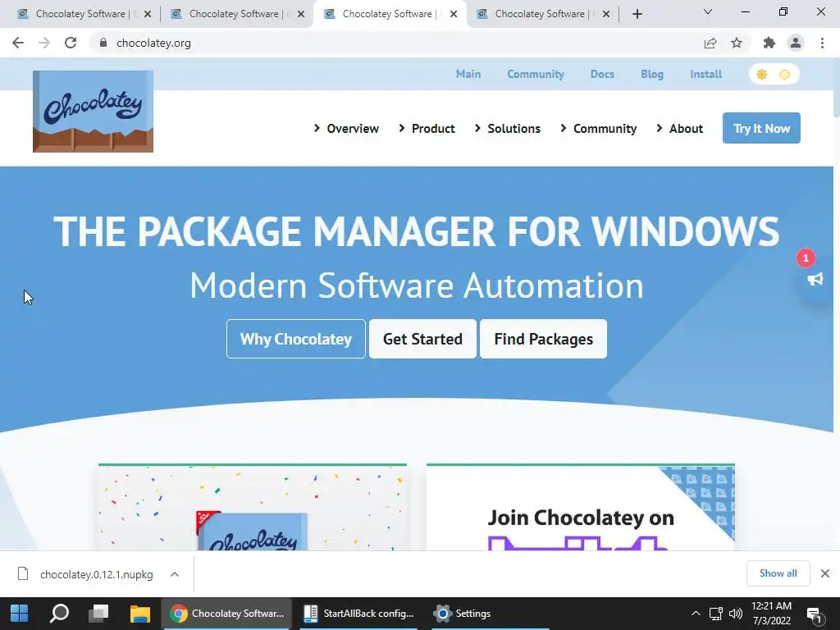The height and width of the screenshot is (630, 840).
Task: Open the megaphone announcements icon
Action: pos(815,279)
